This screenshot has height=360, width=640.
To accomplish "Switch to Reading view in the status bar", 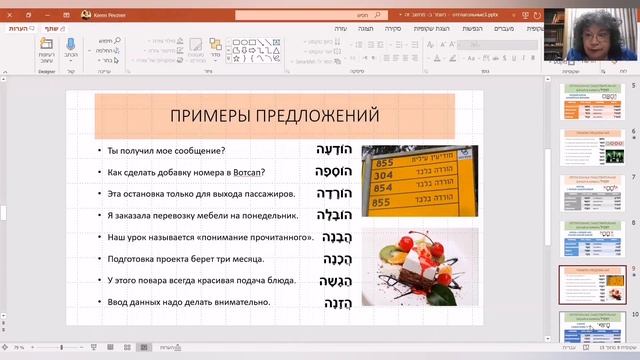I will click(110, 347).
